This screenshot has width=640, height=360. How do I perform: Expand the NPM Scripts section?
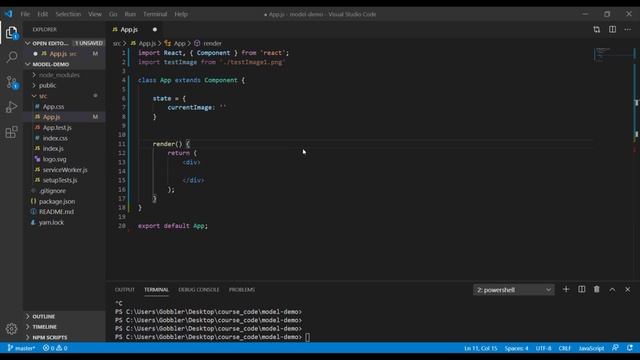click(x=64, y=338)
